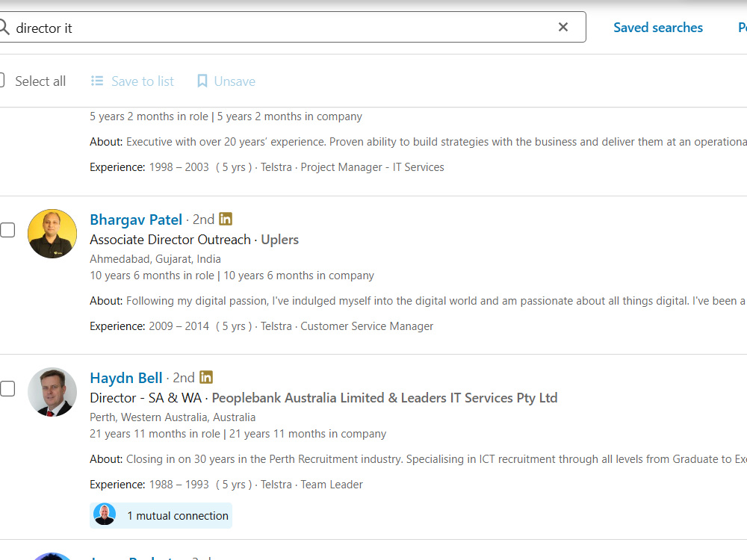Click '21 years 11 months in role' text
The width and height of the screenshot is (747, 560).
[x=155, y=434]
